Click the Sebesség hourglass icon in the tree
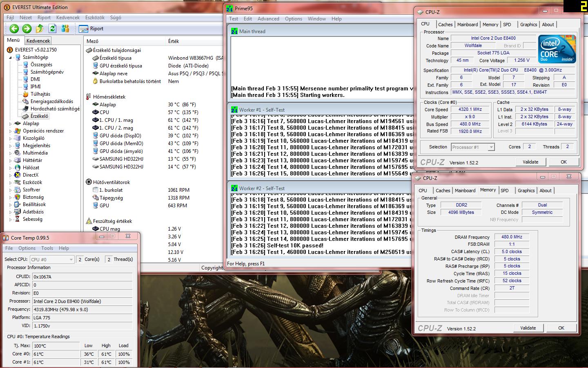 tap(18, 219)
